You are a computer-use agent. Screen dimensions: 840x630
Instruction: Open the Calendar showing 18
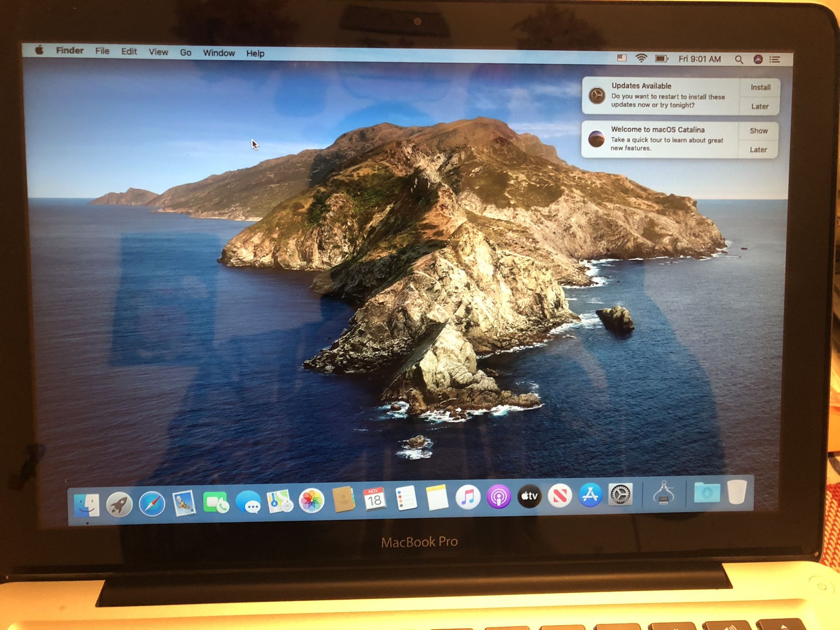[375, 499]
